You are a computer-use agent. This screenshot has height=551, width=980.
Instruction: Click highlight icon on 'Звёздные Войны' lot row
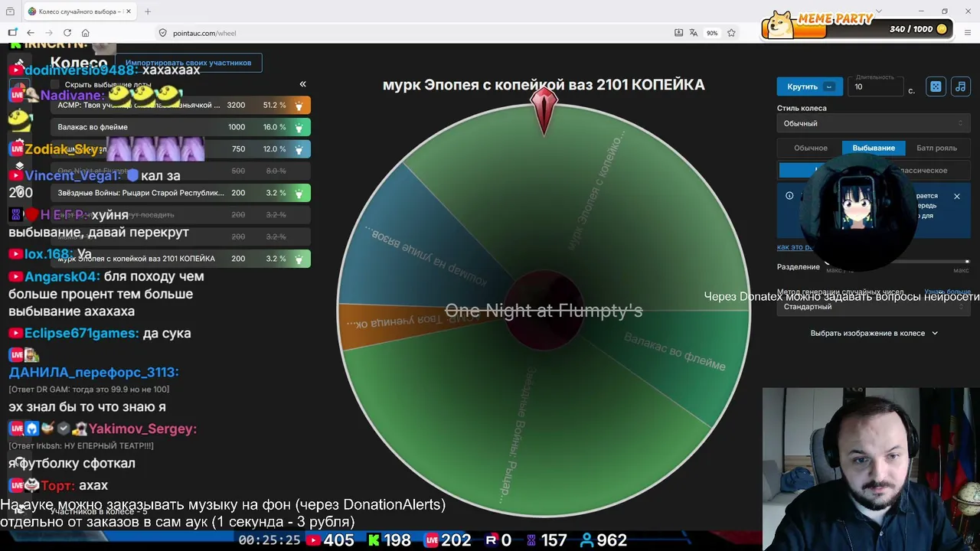tap(299, 193)
